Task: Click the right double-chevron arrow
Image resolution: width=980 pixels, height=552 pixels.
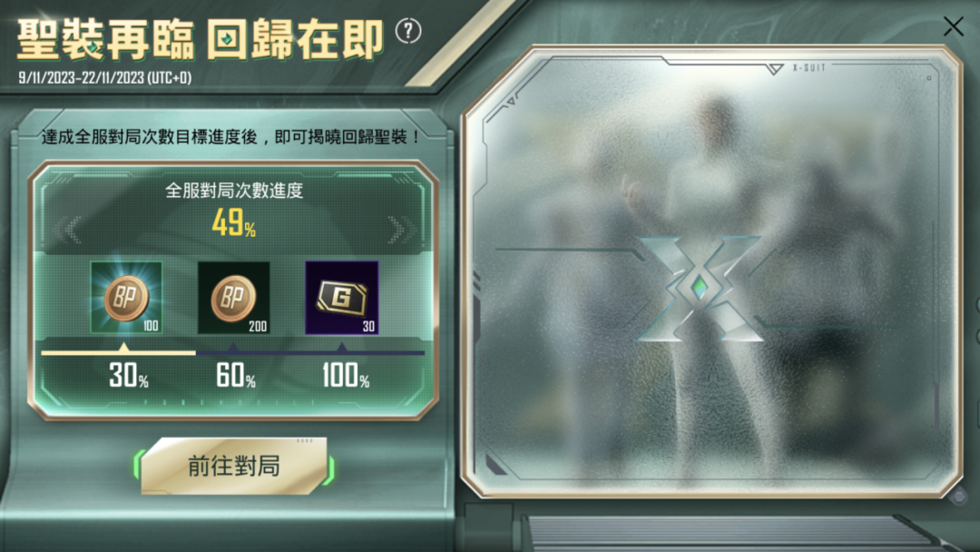Action: tap(400, 230)
